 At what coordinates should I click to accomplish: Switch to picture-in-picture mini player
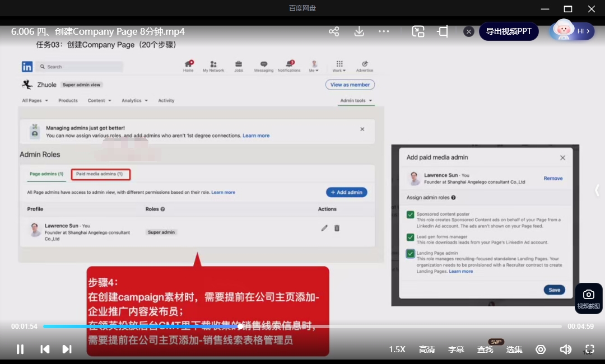[x=418, y=31]
